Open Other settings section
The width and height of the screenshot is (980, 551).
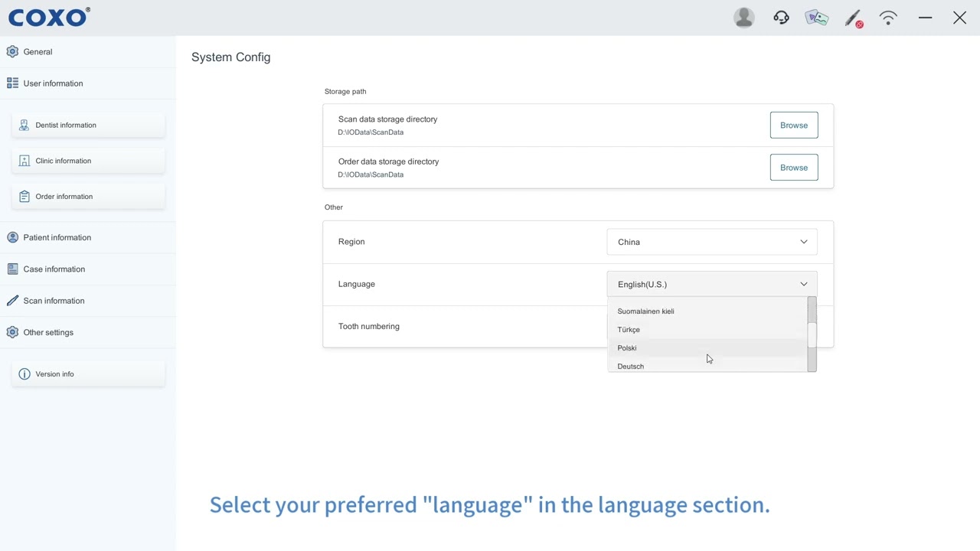pos(88,332)
